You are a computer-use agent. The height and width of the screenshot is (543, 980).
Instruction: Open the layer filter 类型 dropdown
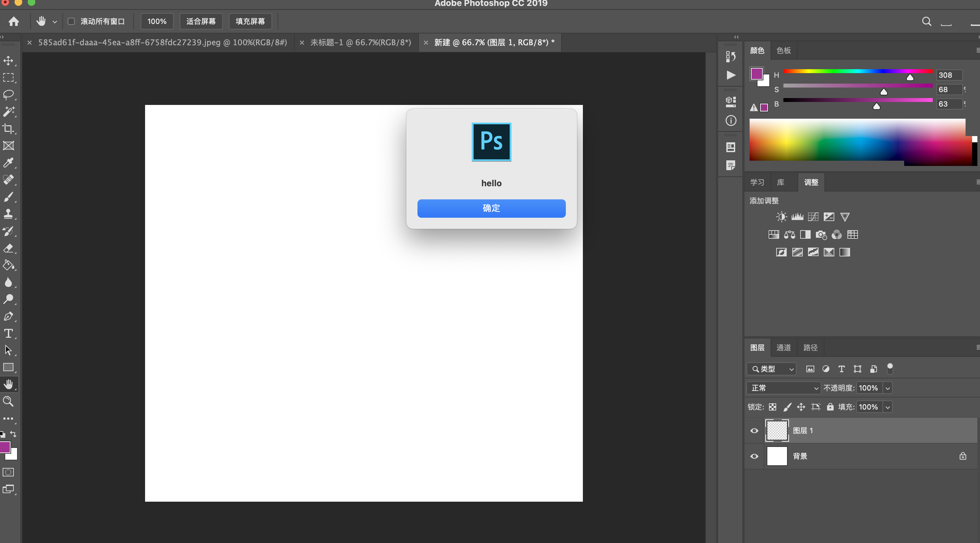[x=772, y=369]
